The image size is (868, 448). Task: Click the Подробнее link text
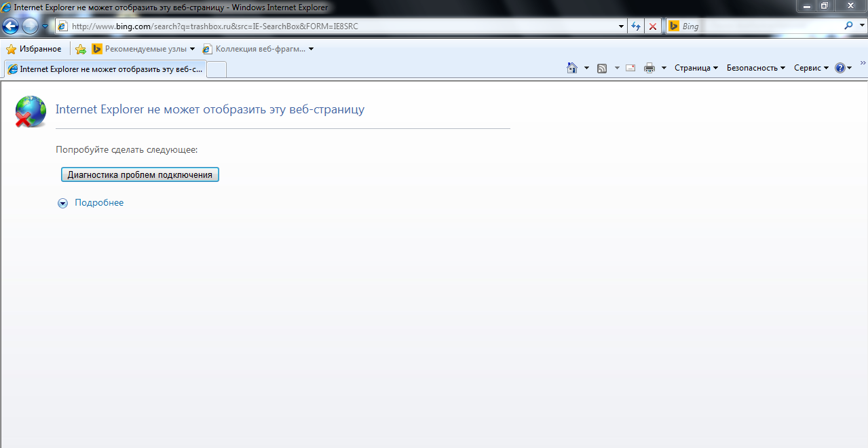coord(99,202)
